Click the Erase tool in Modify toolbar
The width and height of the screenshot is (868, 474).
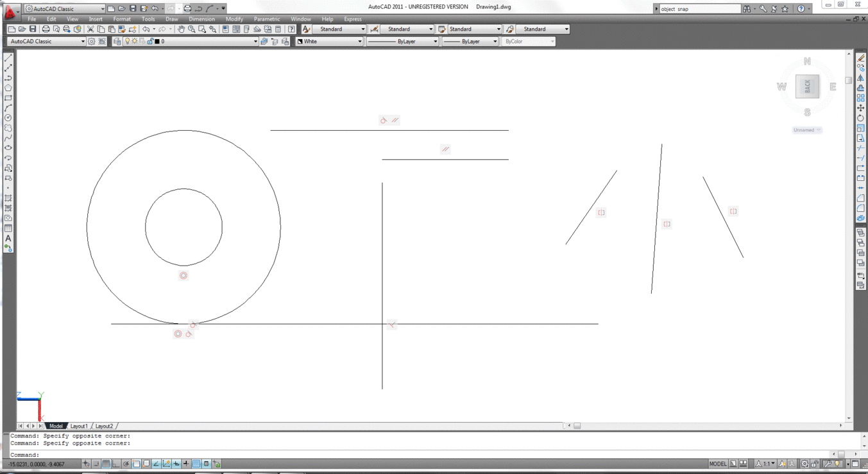[x=861, y=58]
